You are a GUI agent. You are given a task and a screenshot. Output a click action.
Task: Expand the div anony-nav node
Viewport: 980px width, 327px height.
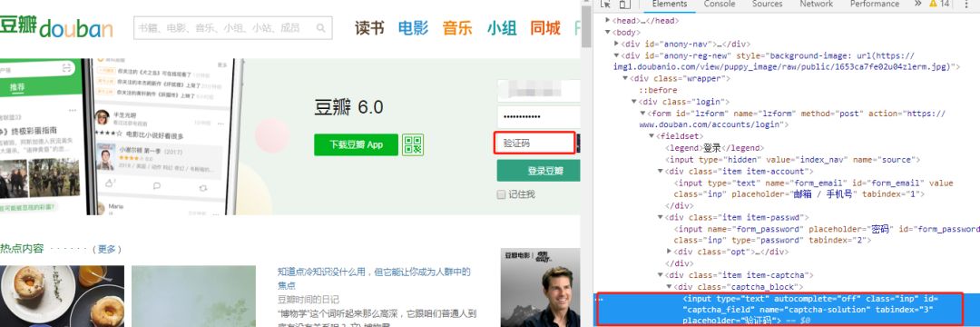point(617,44)
